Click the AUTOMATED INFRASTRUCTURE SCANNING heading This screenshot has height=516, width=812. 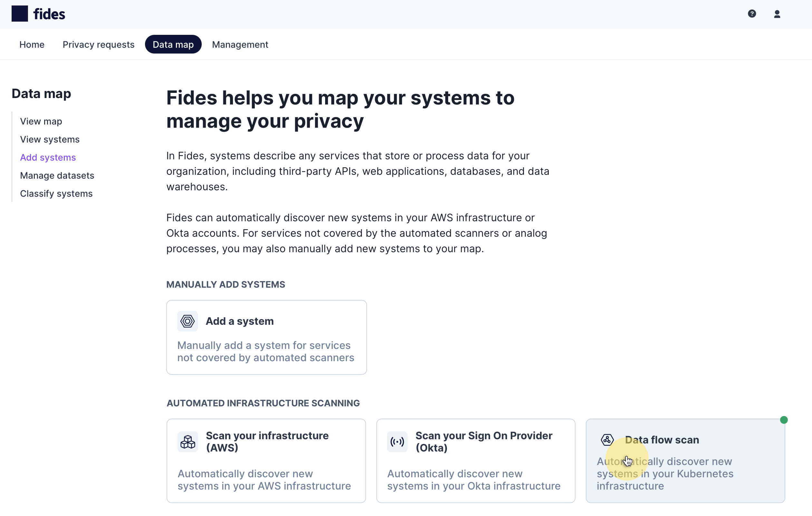click(263, 403)
